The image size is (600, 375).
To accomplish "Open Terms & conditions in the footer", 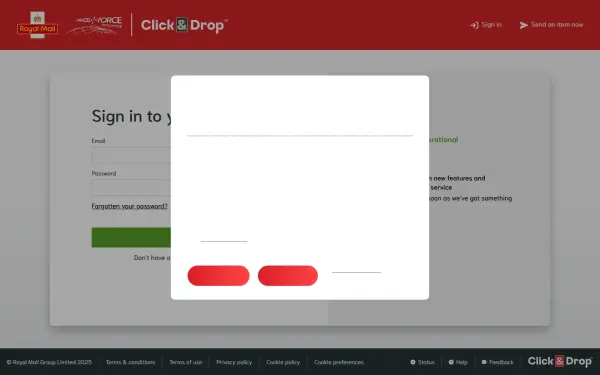I will pos(130,362).
